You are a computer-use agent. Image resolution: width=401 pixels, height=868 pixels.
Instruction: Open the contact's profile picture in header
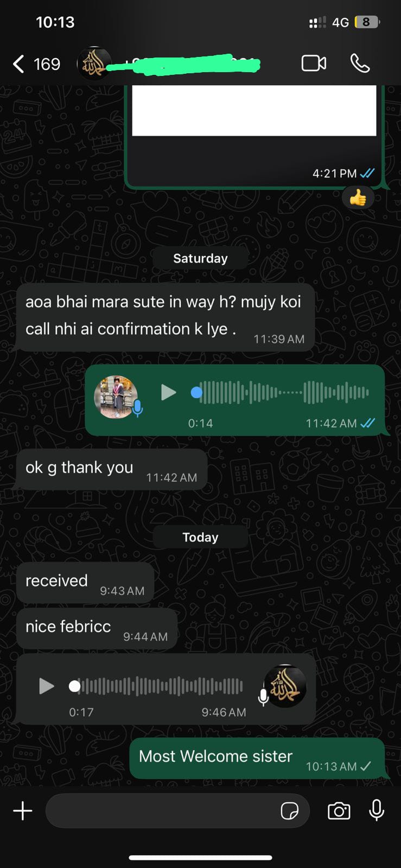click(94, 64)
